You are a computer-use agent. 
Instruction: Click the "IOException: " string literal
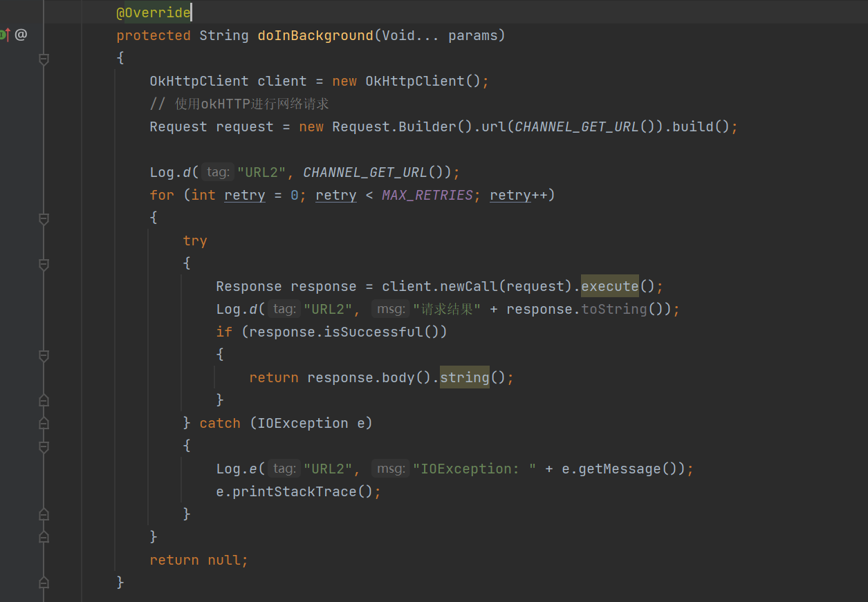pyautogui.click(x=474, y=469)
